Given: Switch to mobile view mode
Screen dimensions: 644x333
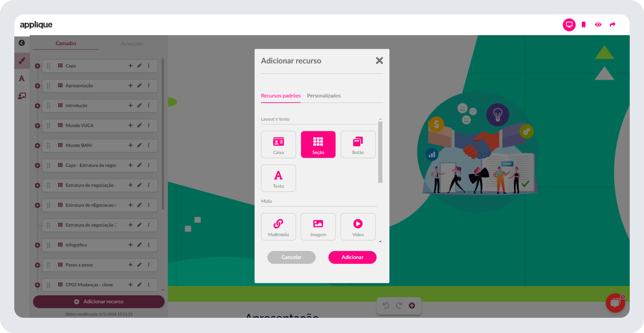Looking at the screenshot, I should pyautogui.click(x=583, y=25).
